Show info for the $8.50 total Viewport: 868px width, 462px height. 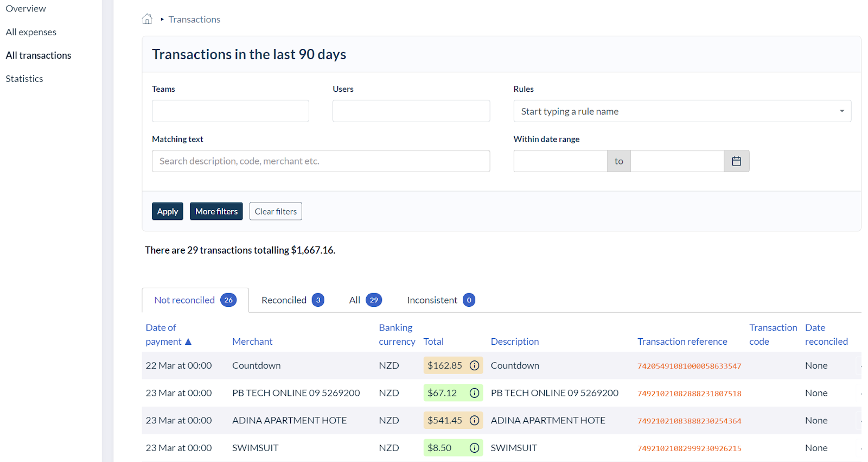474,448
